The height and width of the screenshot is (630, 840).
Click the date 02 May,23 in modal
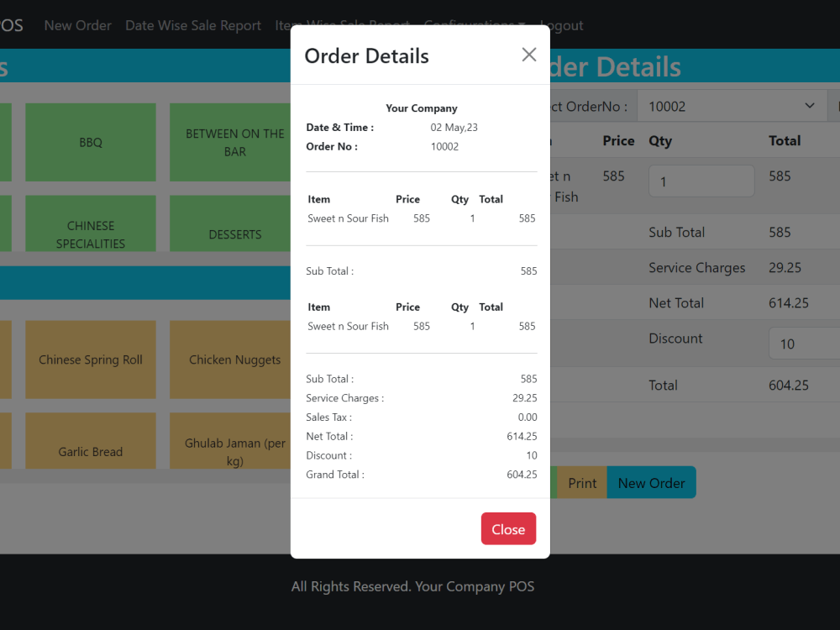454,128
